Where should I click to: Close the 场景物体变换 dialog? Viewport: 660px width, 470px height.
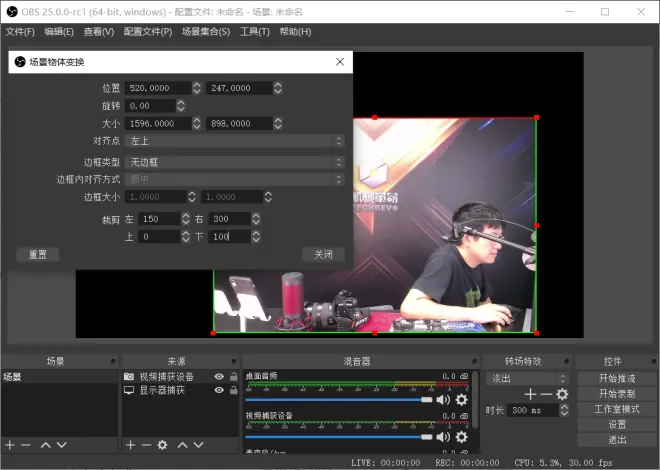coord(340,62)
